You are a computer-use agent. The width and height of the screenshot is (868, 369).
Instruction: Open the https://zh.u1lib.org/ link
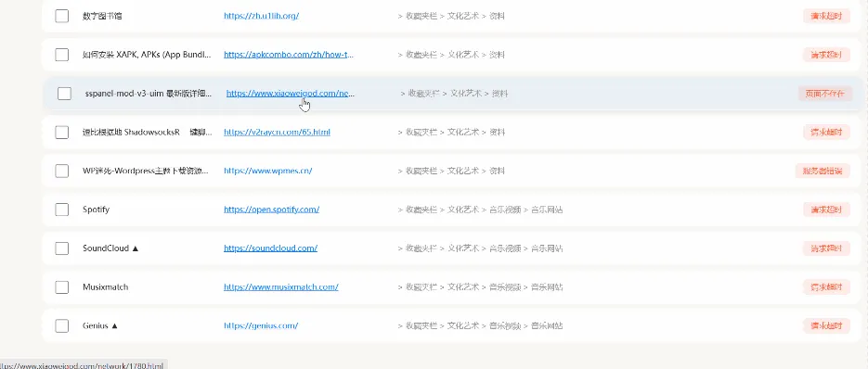(x=261, y=16)
